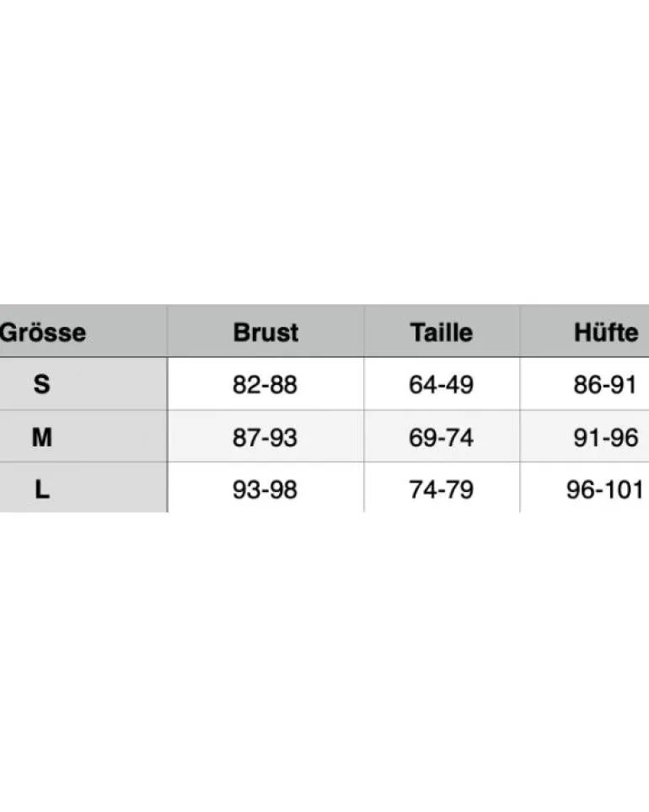Click the Hüfte column header
The height and width of the screenshot is (812, 649).
pyautogui.click(x=606, y=332)
